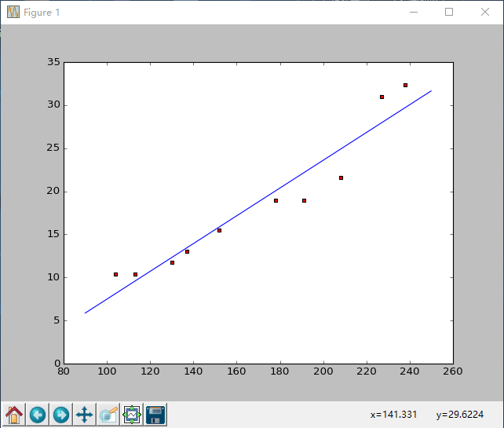
Task: Click the red data point near x=208
Action: click(x=341, y=177)
